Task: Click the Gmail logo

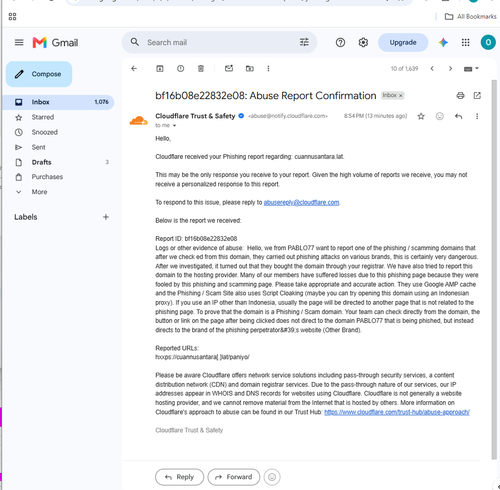Action: click(55, 42)
